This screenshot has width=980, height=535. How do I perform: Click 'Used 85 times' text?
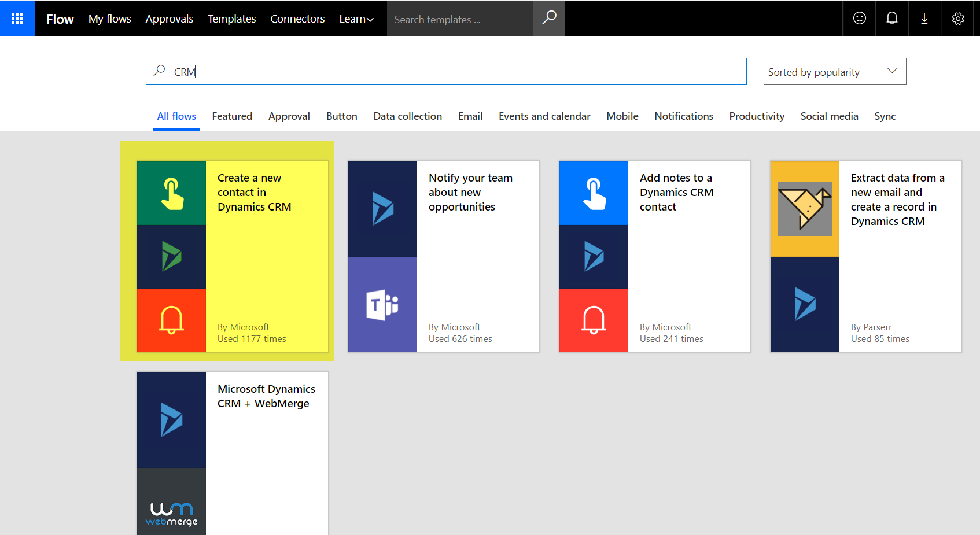pos(880,339)
